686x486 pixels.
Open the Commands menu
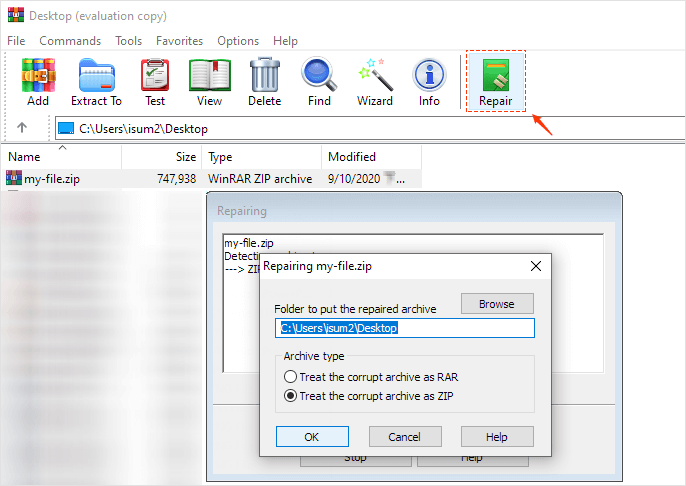coord(70,41)
